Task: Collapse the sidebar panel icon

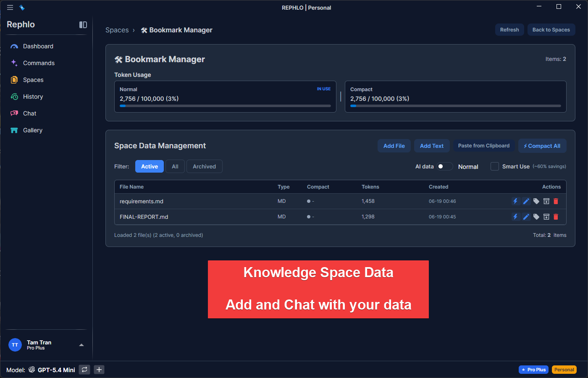Action: [x=83, y=25]
